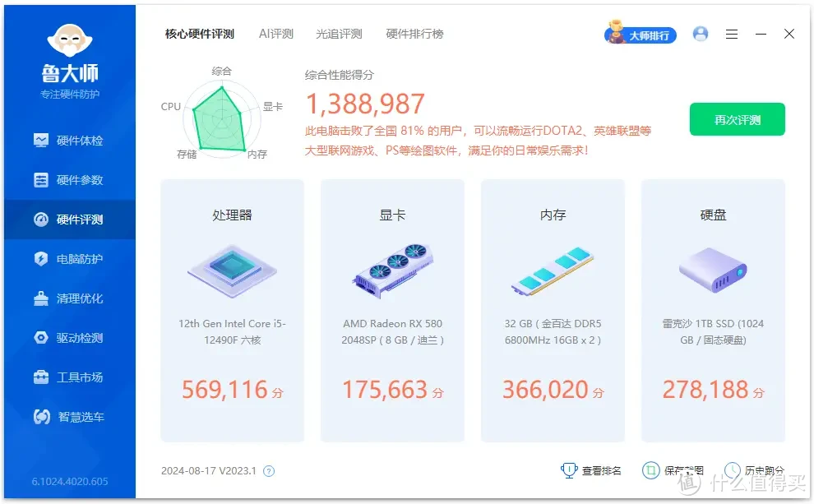Click the green 再次评测 button

pos(738,119)
